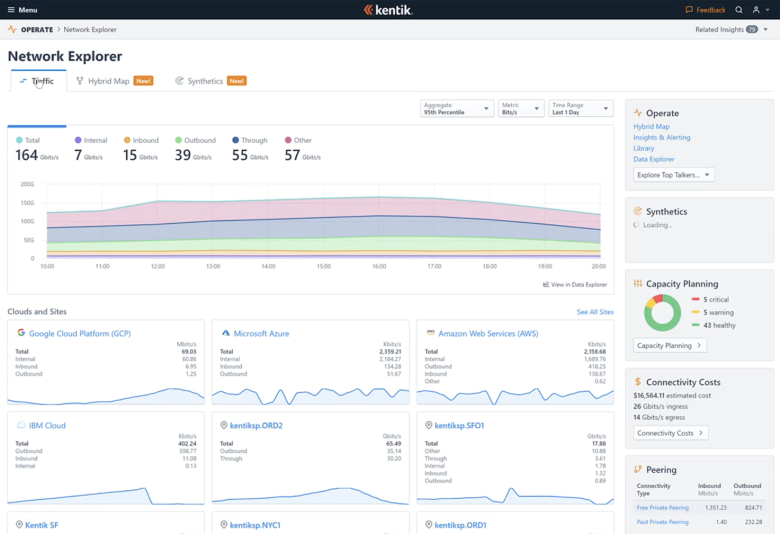The image size is (780, 534).
Task: Click the search magnifier icon
Action: point(739,10)
